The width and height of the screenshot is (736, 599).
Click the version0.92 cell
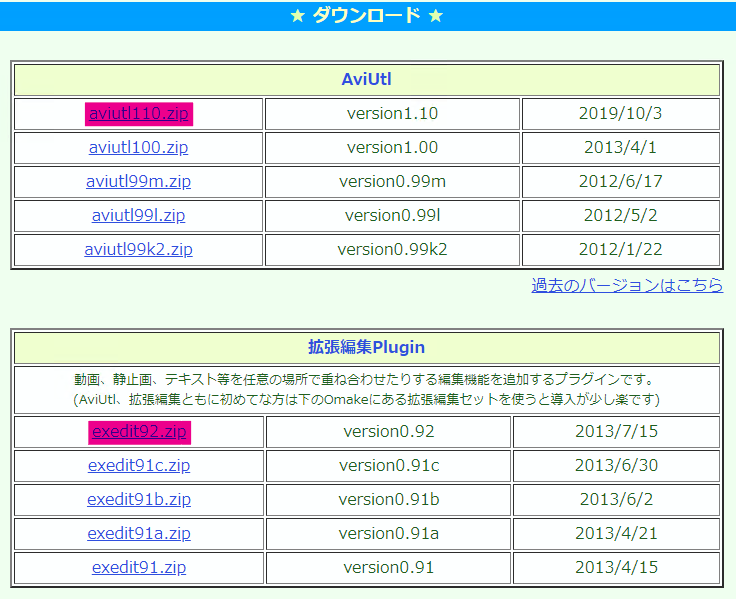click(389, 432)
